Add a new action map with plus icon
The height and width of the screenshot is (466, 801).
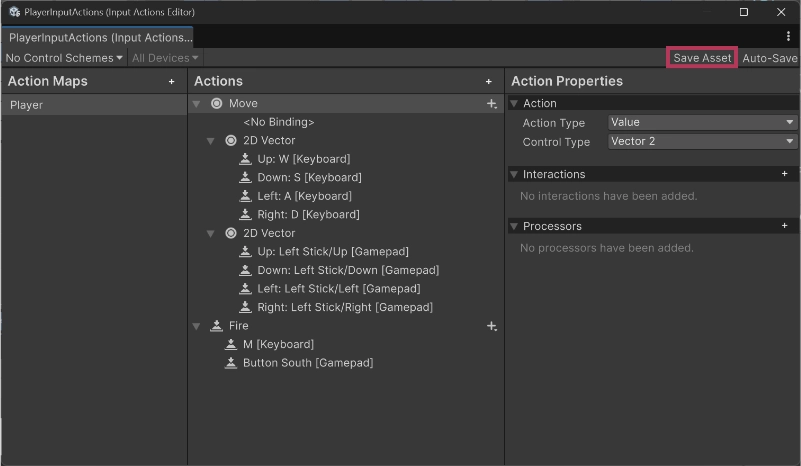click(172, 82)
